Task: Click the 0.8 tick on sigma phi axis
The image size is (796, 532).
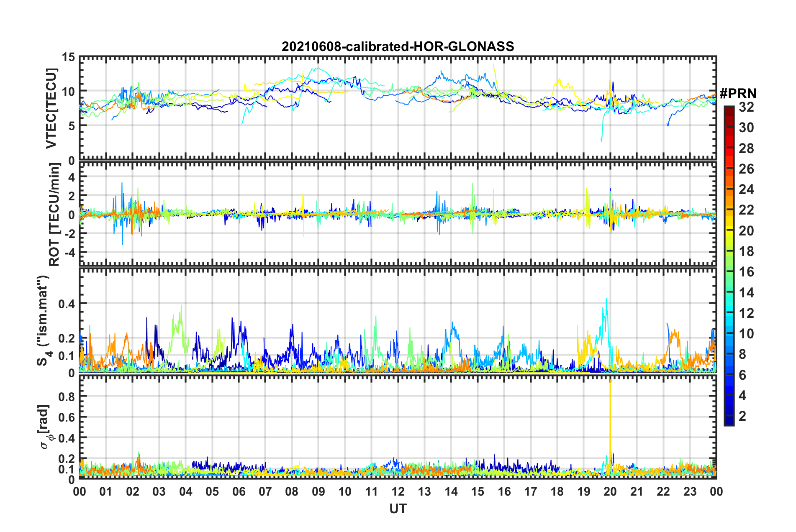Action: [x=67, y=396]
